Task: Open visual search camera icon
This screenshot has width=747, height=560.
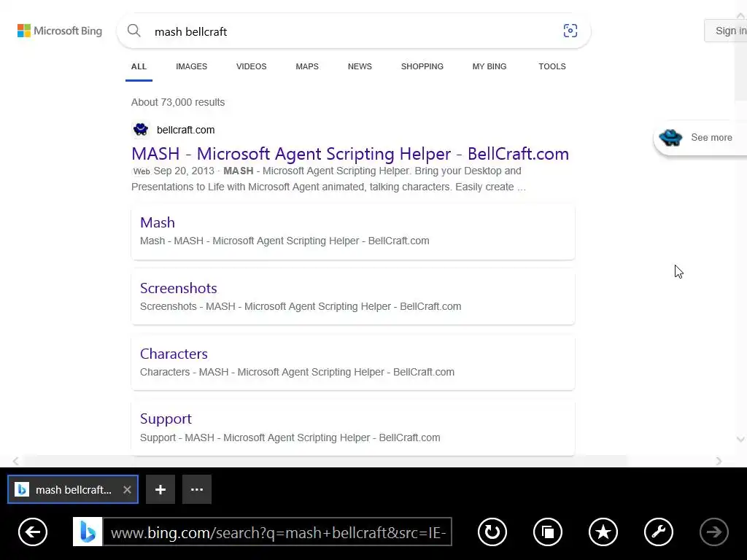Action: 570,31
